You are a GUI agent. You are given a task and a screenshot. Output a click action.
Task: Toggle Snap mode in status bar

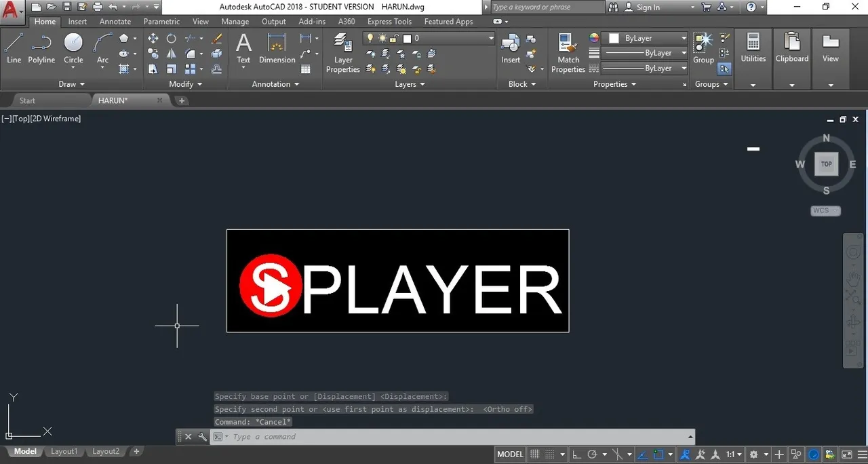[550, 455]
